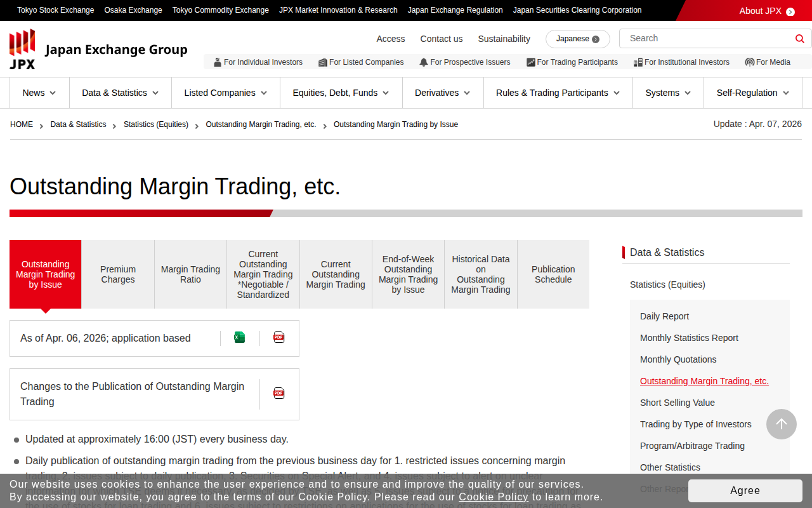Click the About JPX link text
The height and width of the screenshot is (508, 812).
[x=761, y=11]
